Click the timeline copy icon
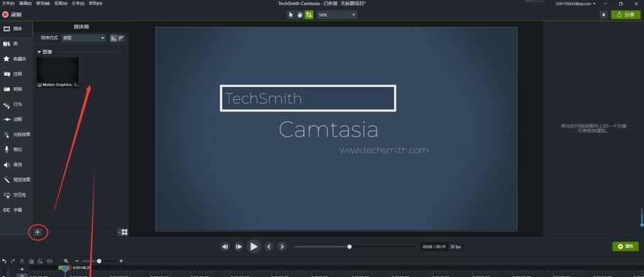Screen dimensions: 644x277 31,261
